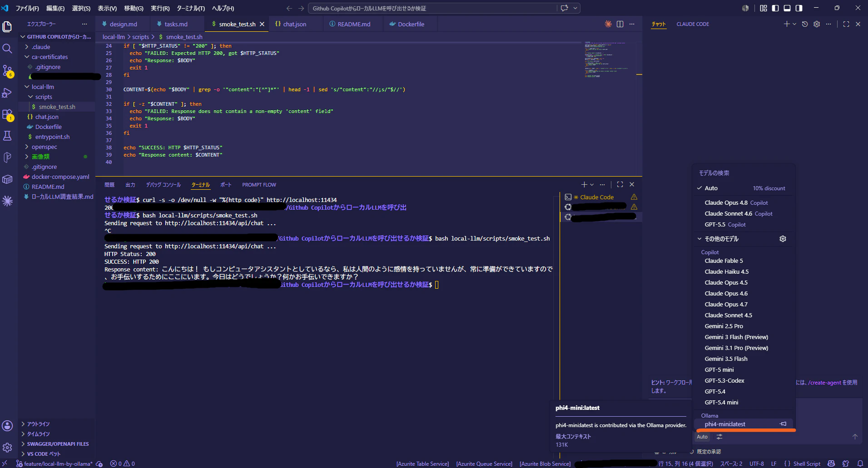The image size is (868, 468).
Task: Open the Testing flask view
Action: [x=7, y=136]
